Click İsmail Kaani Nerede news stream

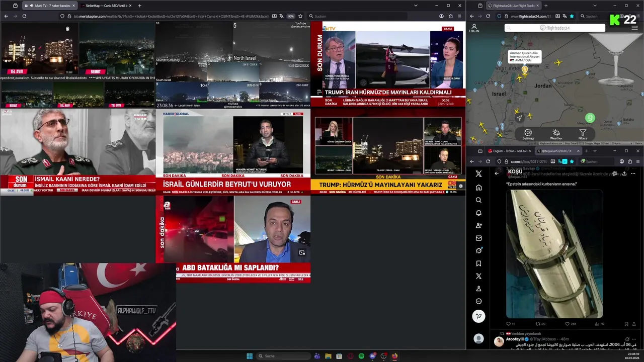[77, 152]
